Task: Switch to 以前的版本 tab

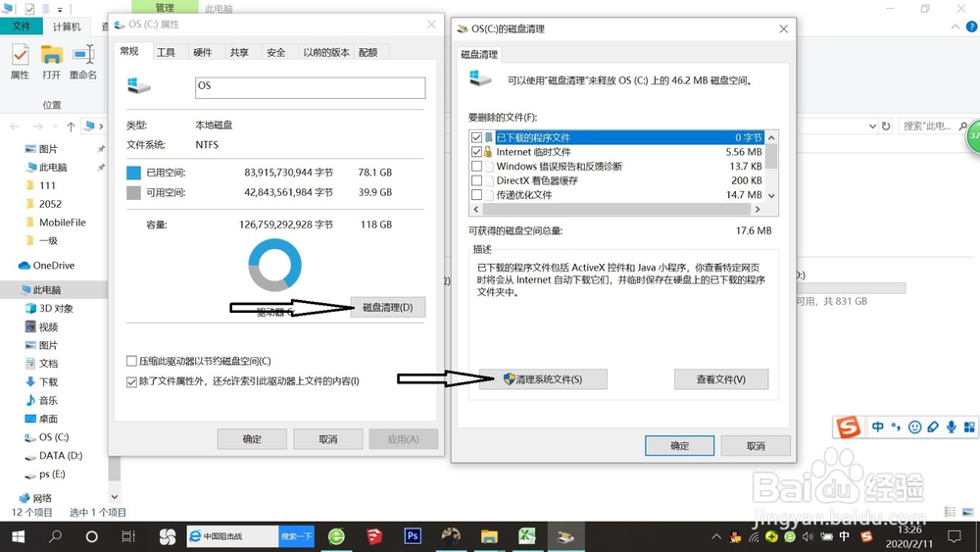Action: pos(325,53)
